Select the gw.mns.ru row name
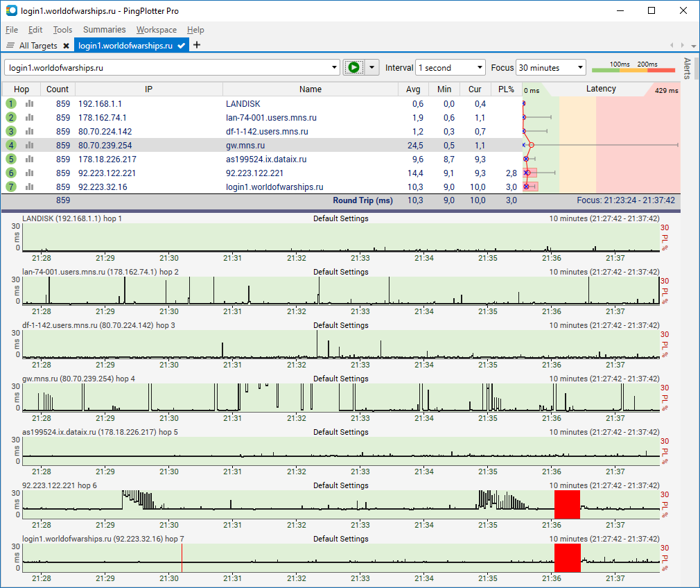 (245, 145)
